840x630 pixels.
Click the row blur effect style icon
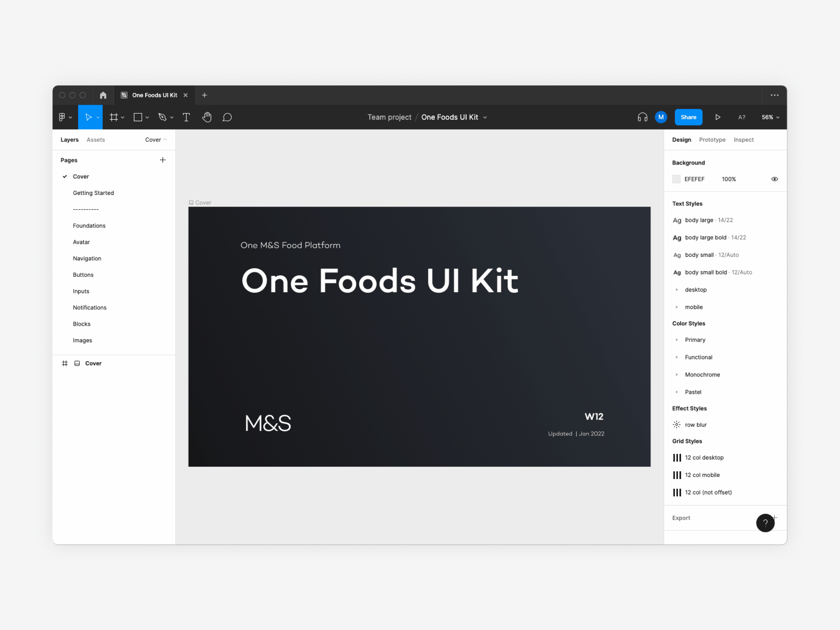pos(676,425)
